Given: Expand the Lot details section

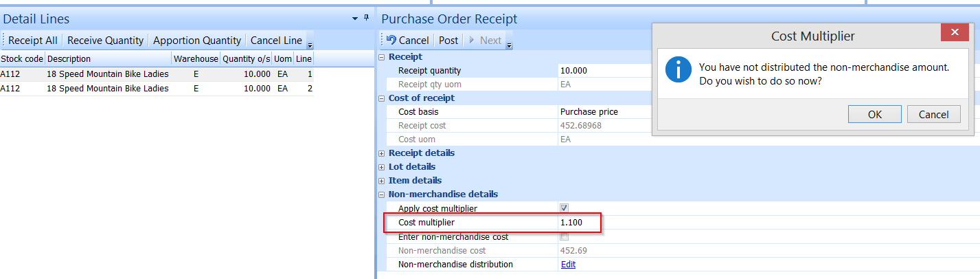Looking at the screenshot, I should pyautogui.click(x=382, y=167).
